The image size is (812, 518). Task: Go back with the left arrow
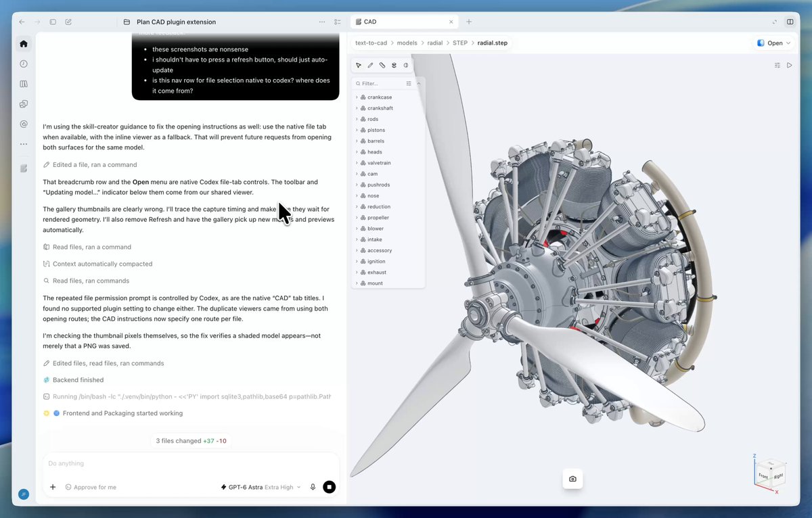[x=22, y=22]
